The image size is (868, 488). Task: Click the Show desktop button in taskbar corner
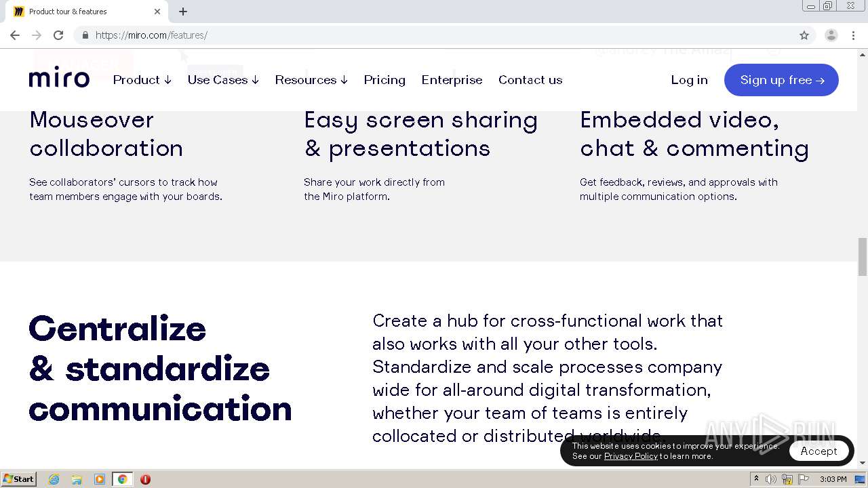tap(861, 479)
